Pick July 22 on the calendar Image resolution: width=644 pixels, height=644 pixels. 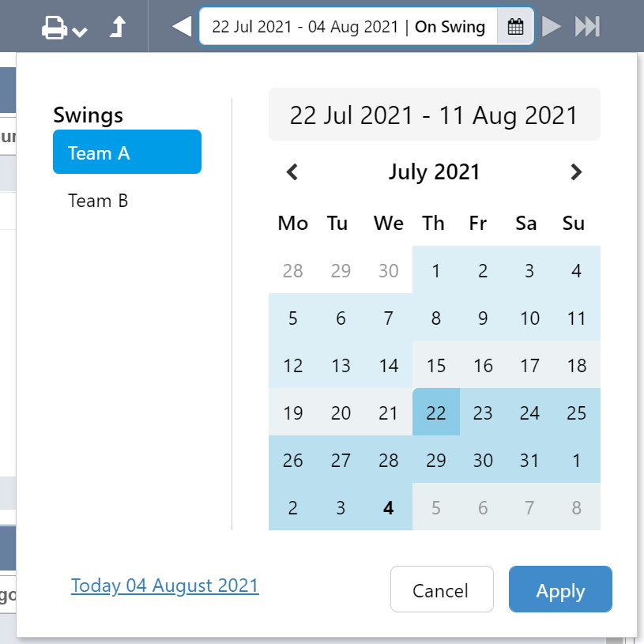tap(436, 412)
